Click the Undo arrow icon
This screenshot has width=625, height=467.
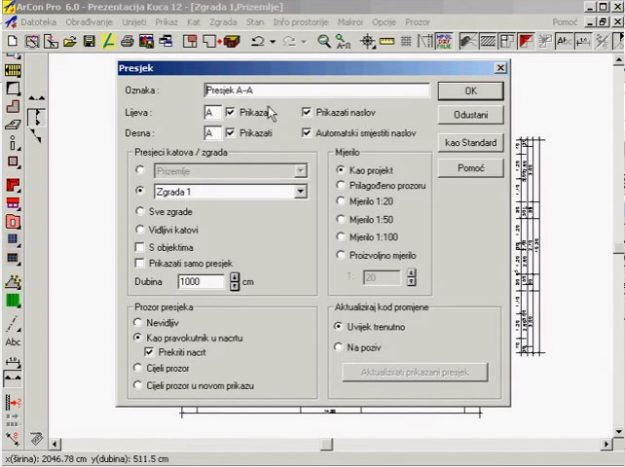[x=257, y=41]
